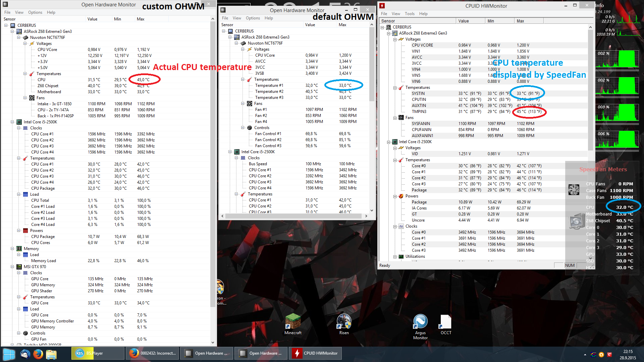The height and width of the screenshot is (362, 644).
Task: Click red Powers icon in custom OHWM
Action: tap(25, 231)
